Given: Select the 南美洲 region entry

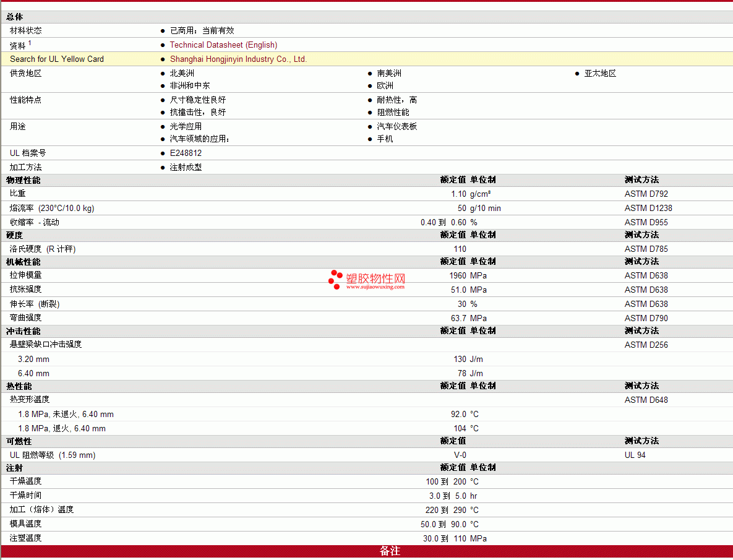Looking at the screenshot, I should pyautogui.click(x=389, y=74).
